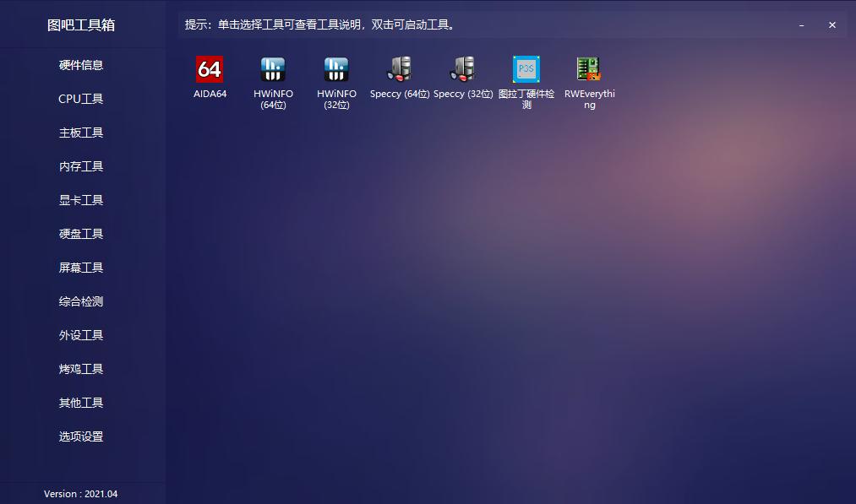Click the 图吧工具箱 logo title
Screen dimensions: 856x504
pos(82,24)
